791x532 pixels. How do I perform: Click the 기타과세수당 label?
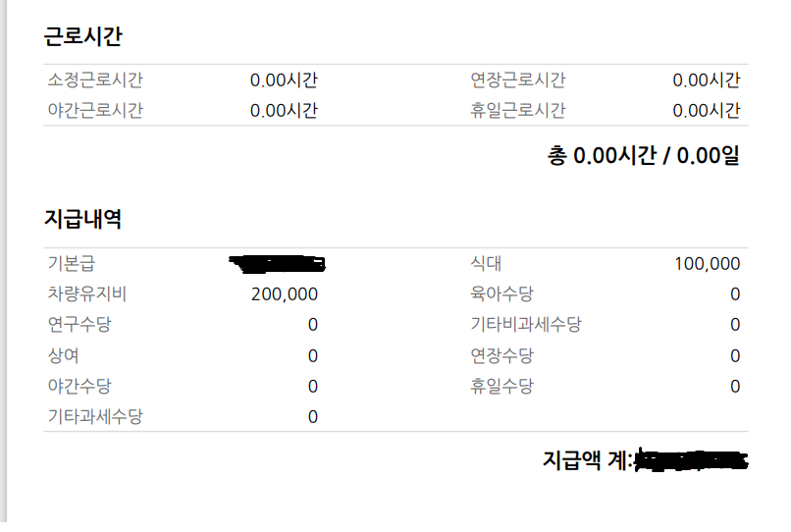[94, 417]
